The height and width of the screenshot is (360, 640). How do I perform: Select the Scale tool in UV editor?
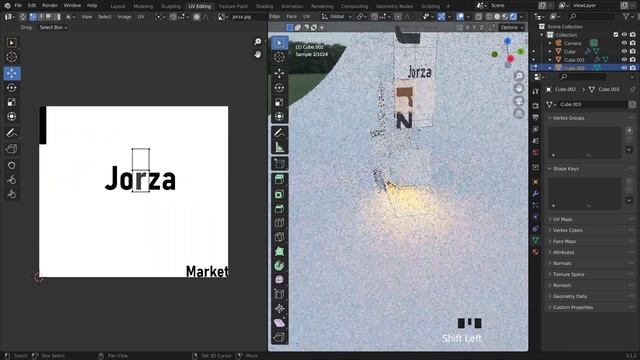[x=12, y=102]
